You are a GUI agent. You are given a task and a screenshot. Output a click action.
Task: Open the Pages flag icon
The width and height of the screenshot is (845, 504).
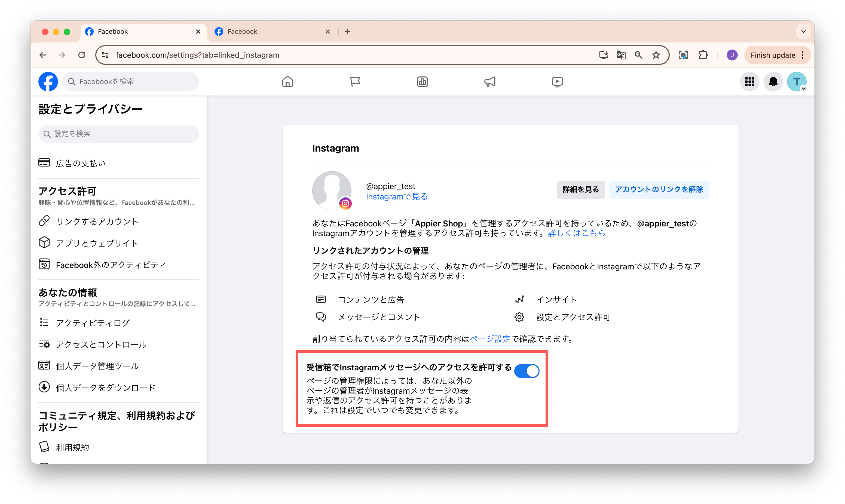355,82
